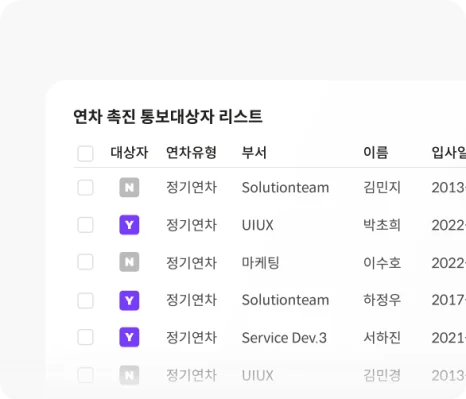
Task: Toggle the select-all checkbox in header
Action: [x=85, y=154]
